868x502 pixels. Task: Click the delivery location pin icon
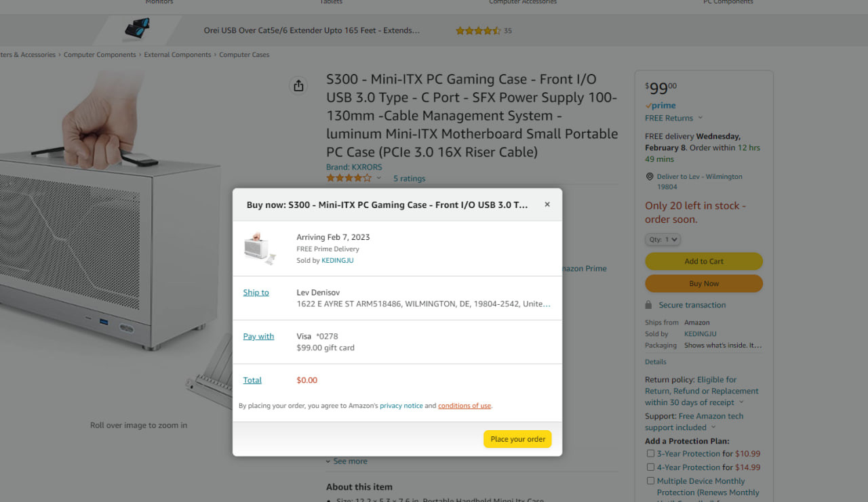pos(650,177)
